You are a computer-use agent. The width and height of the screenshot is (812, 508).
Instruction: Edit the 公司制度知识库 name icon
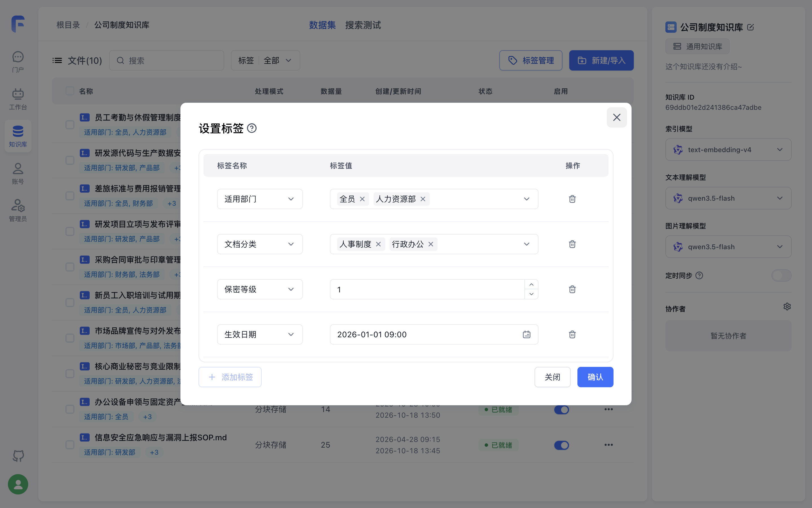pos(751,27)
